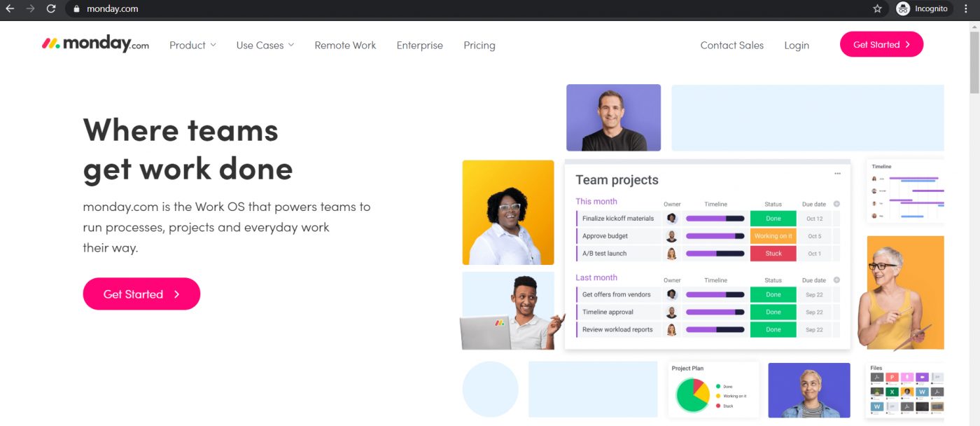Click the padlock site security icon

(77, 9)
